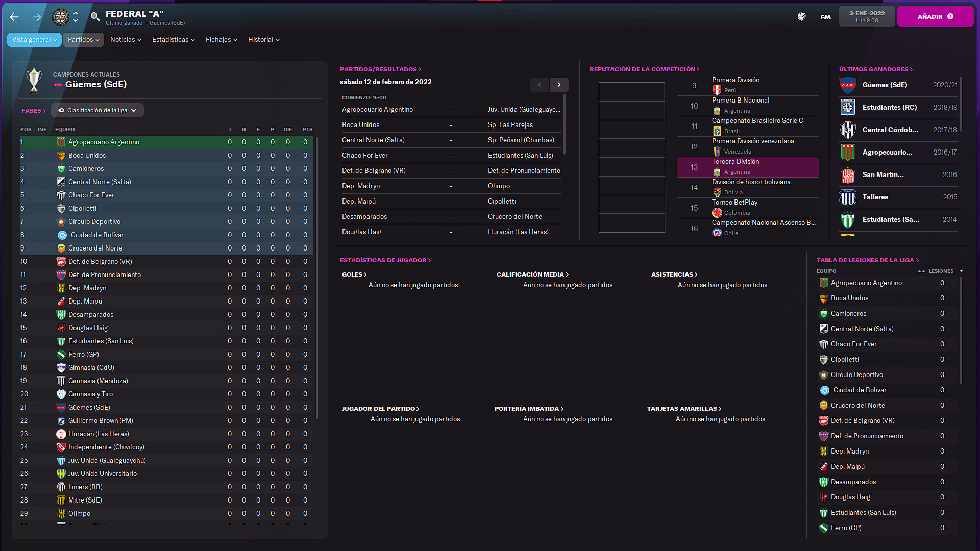The image size is (980, 551).
Task: Open the Partidos dropdown menu
Action: tap(83, 40)
